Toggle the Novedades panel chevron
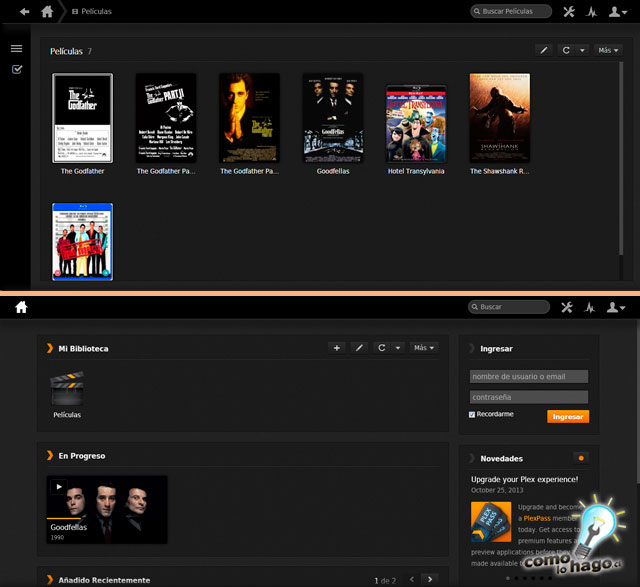640x587 pixels. pyautogui.click(x=472, y=458)
